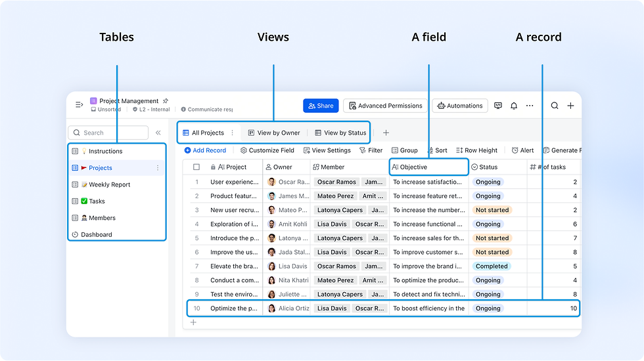Click the Member column header
Screen dimensions: 644x361
350,167
